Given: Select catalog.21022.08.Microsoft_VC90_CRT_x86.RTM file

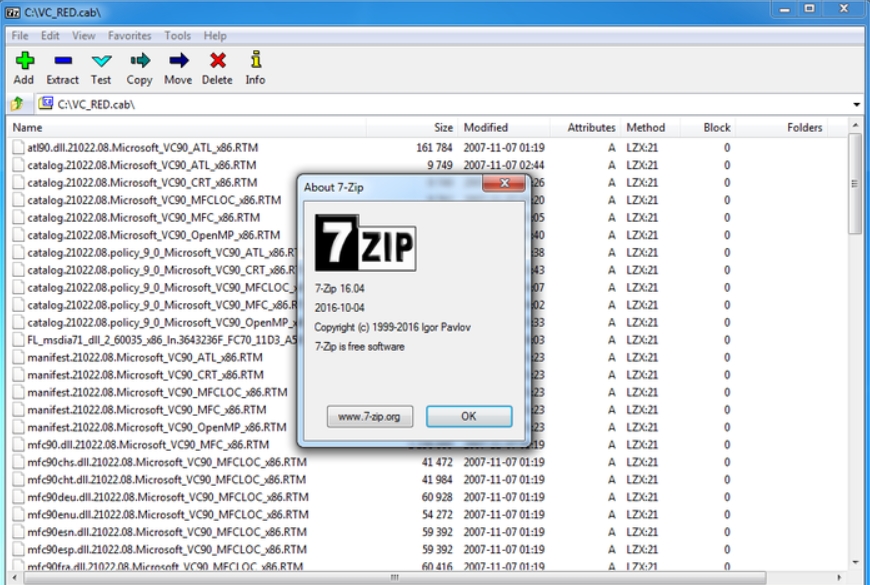Looking at the screenshot, I should coord(142,183).
